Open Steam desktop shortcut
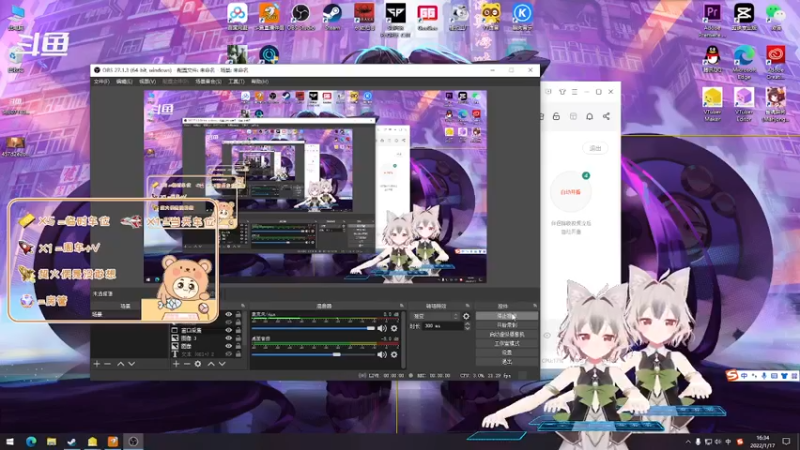Screen dimensions: 800x450 coord(332,17)
